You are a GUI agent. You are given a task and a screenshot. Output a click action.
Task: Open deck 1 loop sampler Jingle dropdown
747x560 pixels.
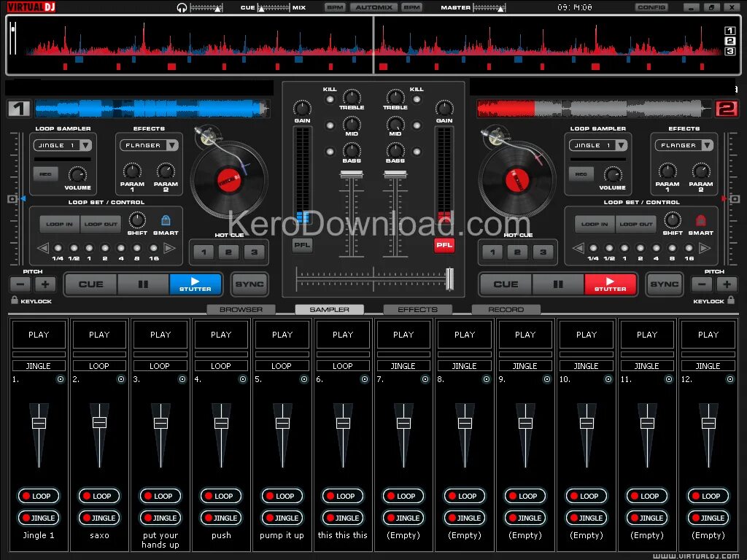click(x=86, y=145)
